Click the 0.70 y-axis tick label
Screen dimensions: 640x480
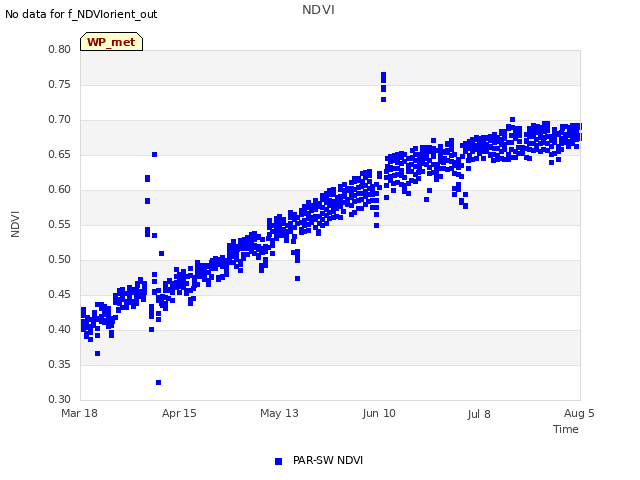point(60,120)
